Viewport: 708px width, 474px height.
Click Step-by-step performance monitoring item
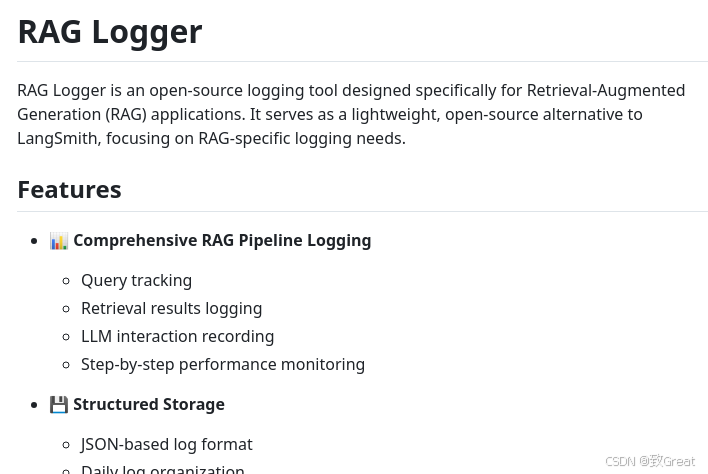(x=223, y=364)
